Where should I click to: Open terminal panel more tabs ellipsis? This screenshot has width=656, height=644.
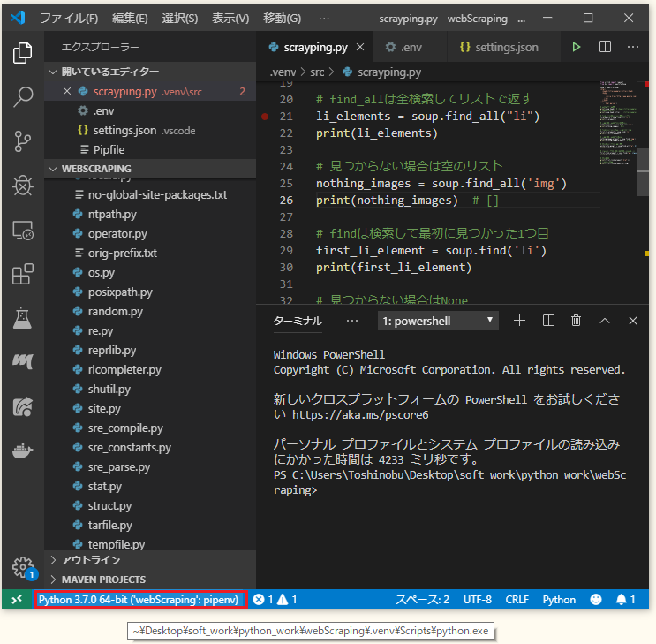click(352, 321)
